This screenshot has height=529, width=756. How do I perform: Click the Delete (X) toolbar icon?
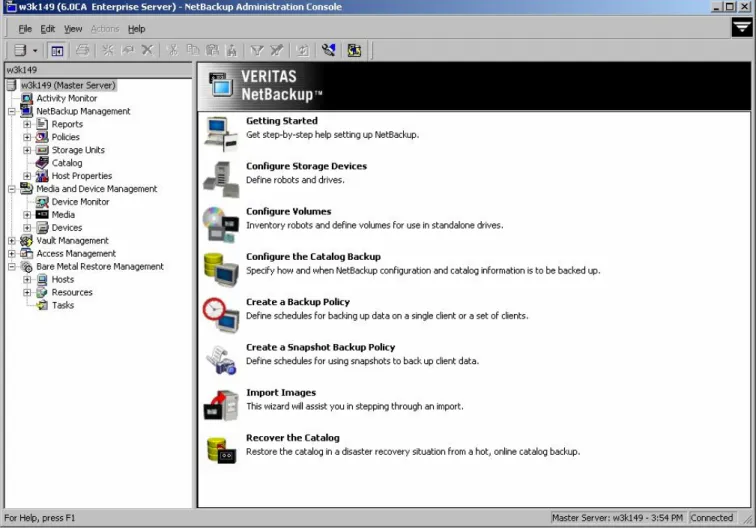coord(148,50)
